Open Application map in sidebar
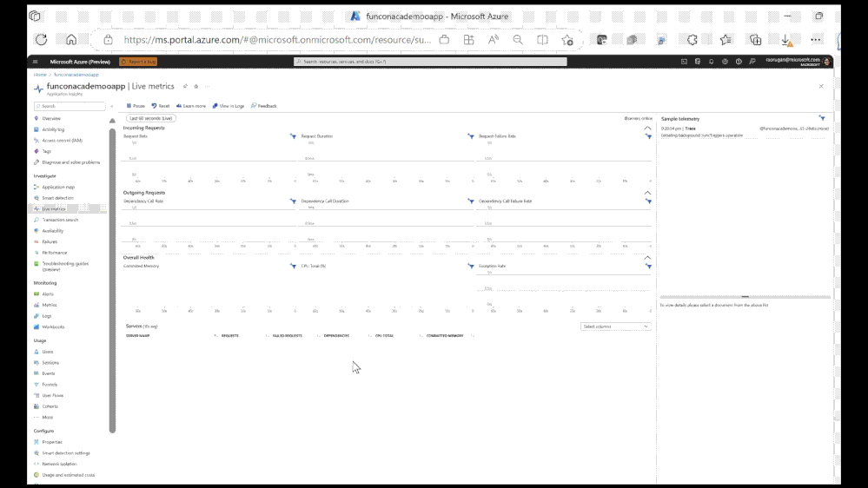Viewport: 868px width, 488px height. coord(58,187)
